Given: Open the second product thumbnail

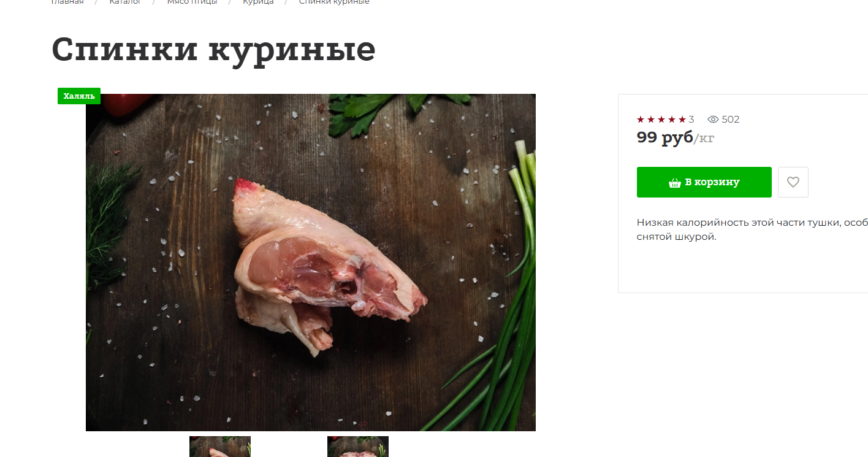Looking at the screenshot, I should click(x=358, y=447).
